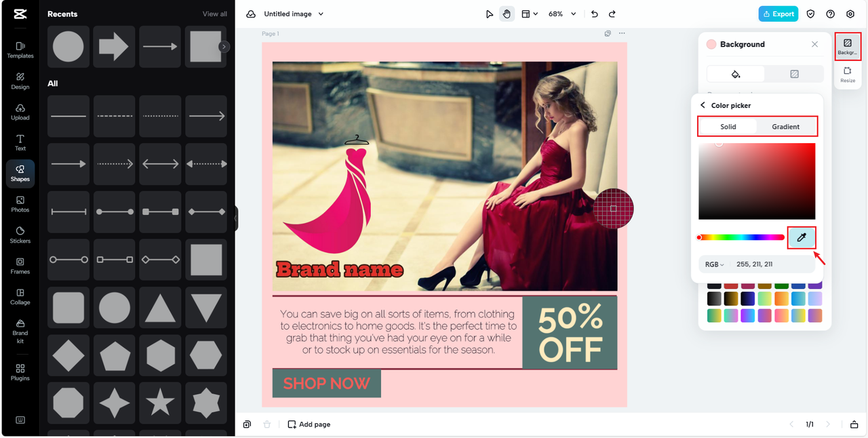This screenshot has height=438, width=868.
Task: Open the layout grid dropdown
Action: click(530, 14)
